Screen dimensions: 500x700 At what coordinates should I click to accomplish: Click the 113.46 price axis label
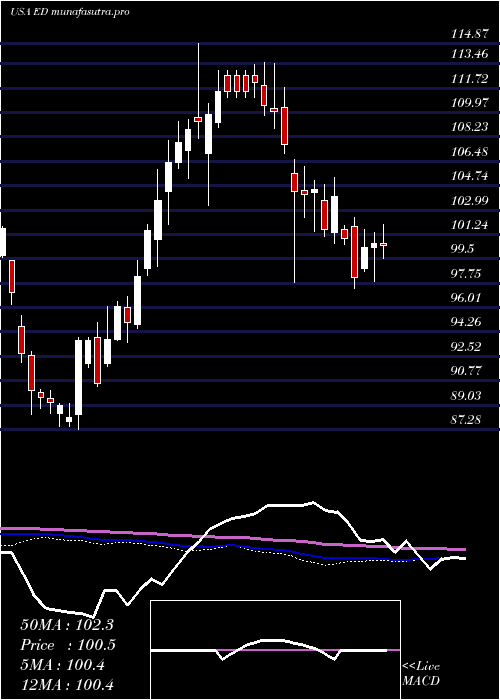(x=469, y=55)
